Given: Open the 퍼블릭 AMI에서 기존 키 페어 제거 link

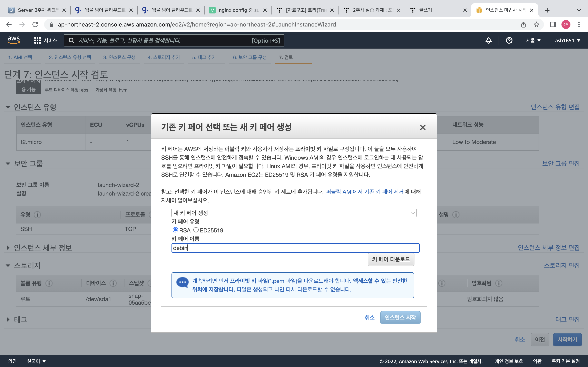Looking at the screenshot, I should pyautogui.click(x=364, y=192).
